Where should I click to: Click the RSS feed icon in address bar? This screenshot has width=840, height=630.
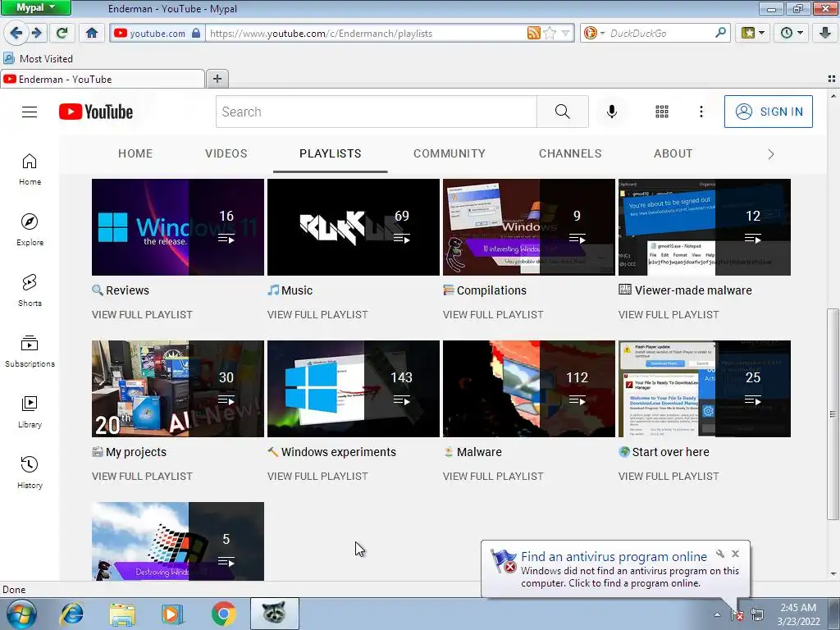tap(533, 33)
